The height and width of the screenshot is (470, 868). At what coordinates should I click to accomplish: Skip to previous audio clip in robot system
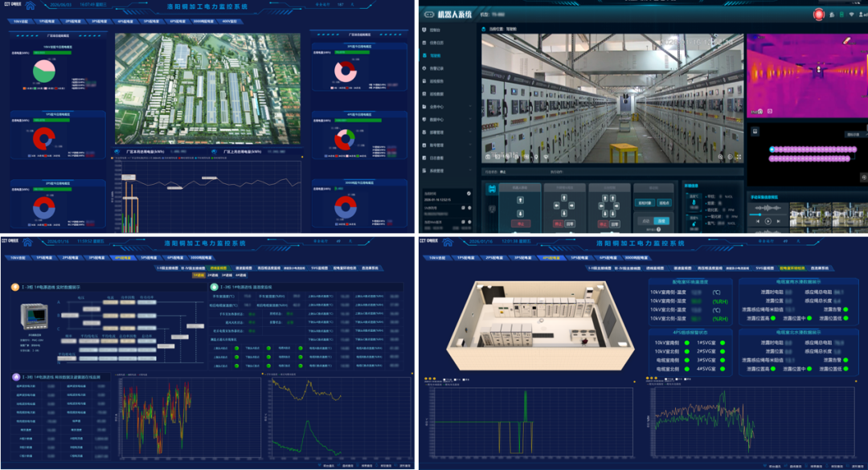tap(758, 221)
